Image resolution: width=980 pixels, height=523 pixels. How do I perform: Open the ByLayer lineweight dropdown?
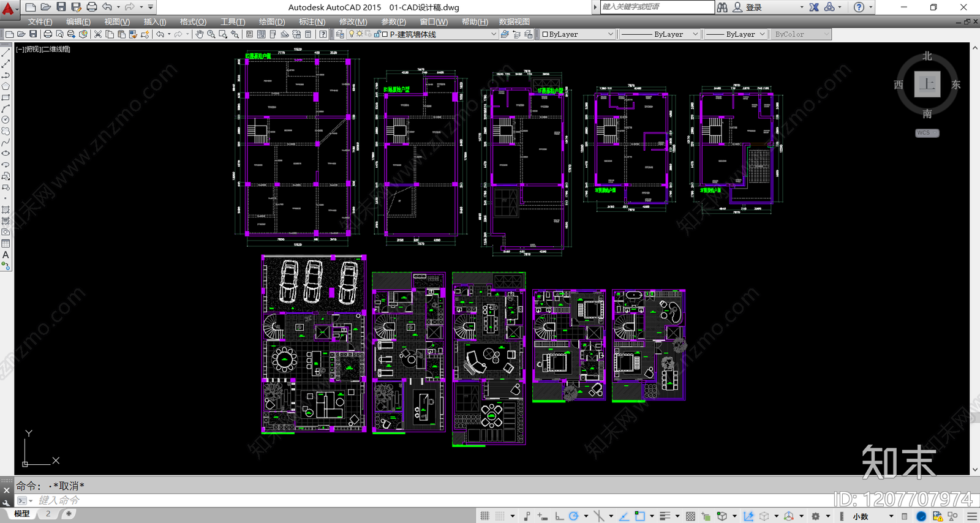736,34
